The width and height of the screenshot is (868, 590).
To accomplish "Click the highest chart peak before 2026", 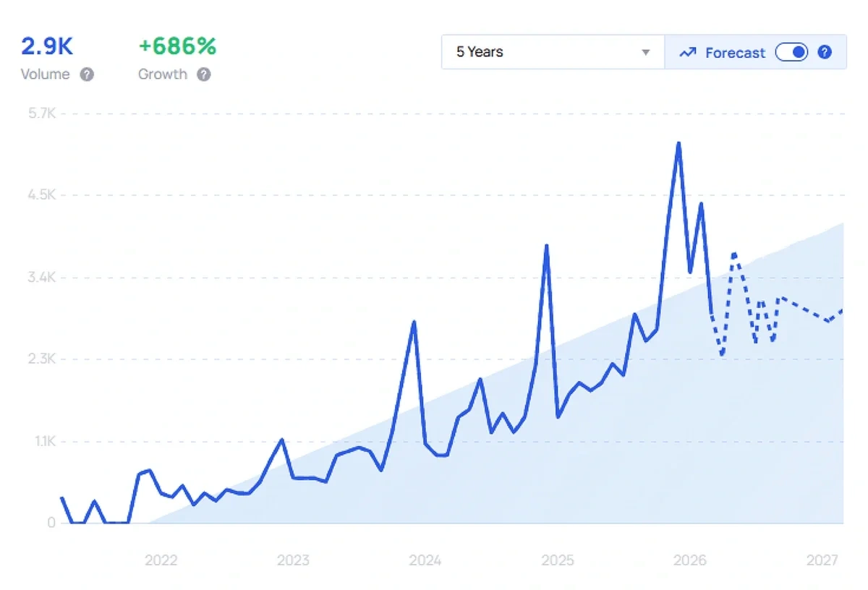I will 678,143.
